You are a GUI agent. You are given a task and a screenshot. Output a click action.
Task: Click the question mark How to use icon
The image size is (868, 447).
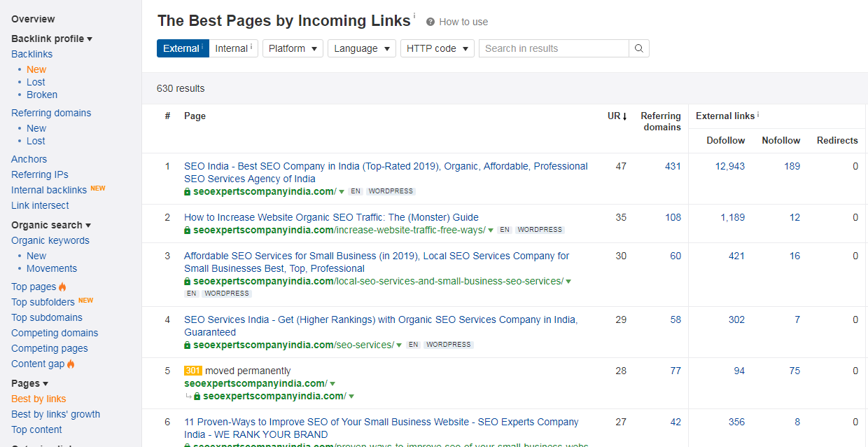(x=430, y=22)
